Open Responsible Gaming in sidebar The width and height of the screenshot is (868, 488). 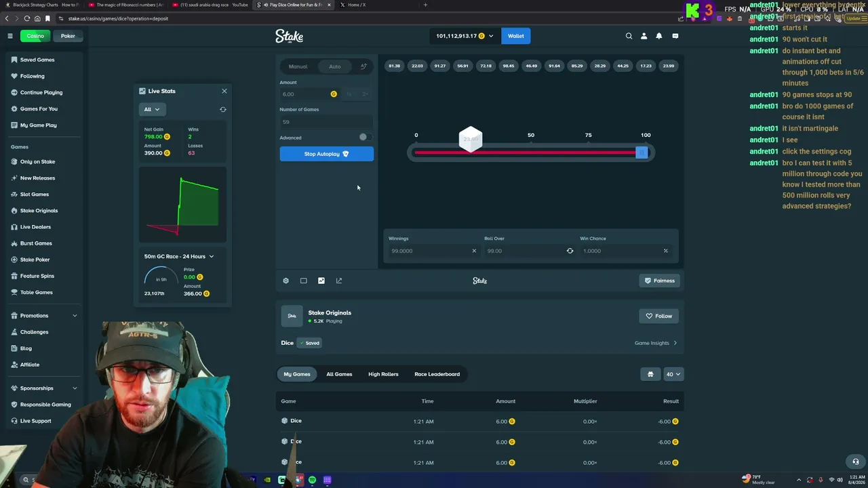45,405
